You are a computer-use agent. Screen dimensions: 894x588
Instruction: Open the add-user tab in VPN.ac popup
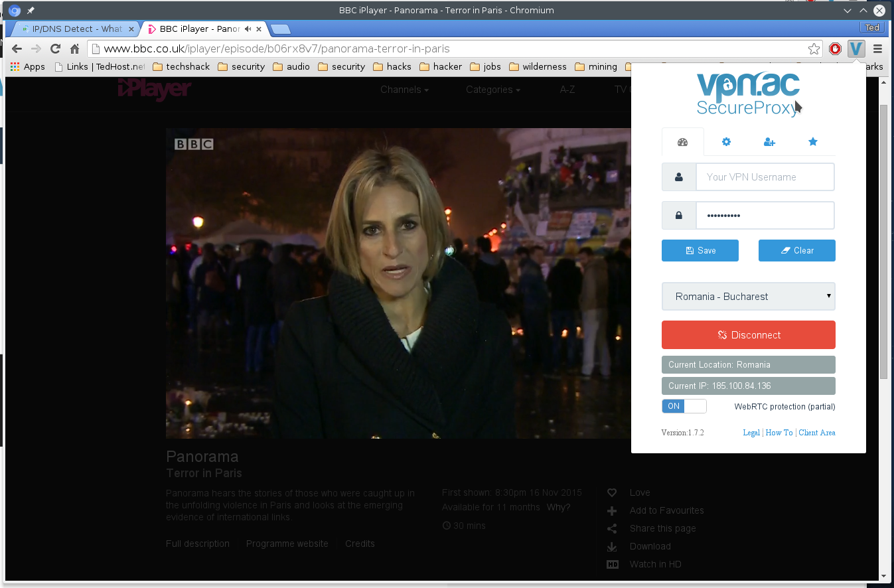pyautogui.click(x=769, y=142)
